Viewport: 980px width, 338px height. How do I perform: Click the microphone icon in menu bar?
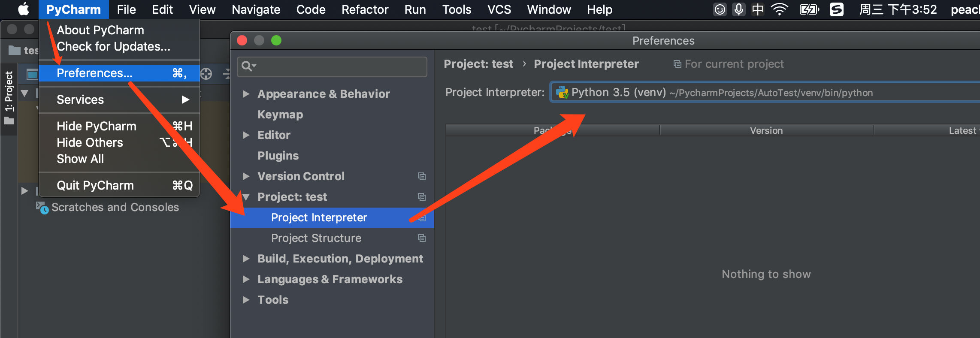click(x=739, y=9)
